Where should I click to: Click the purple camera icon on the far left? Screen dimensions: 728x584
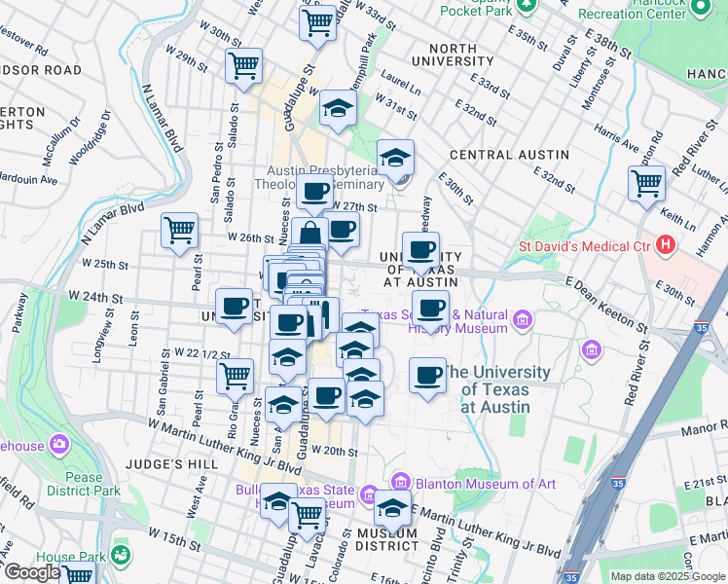[x=59, y=444]
